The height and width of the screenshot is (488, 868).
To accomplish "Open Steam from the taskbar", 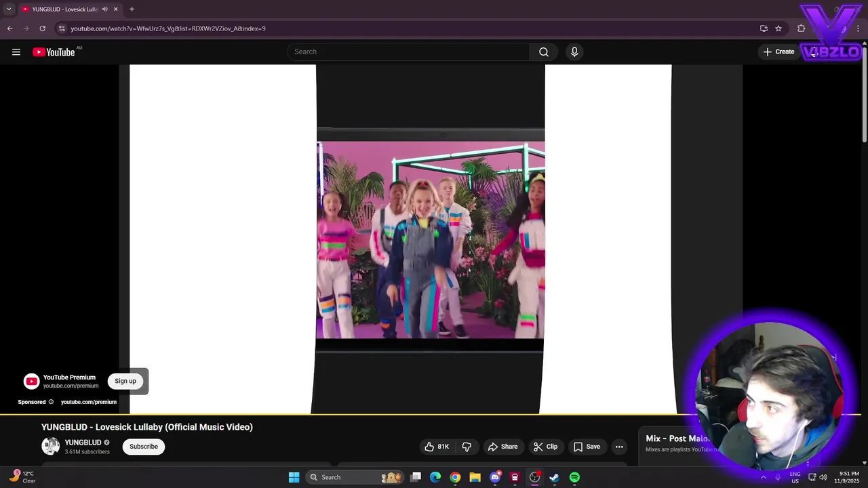I will [x=555, y=477].
